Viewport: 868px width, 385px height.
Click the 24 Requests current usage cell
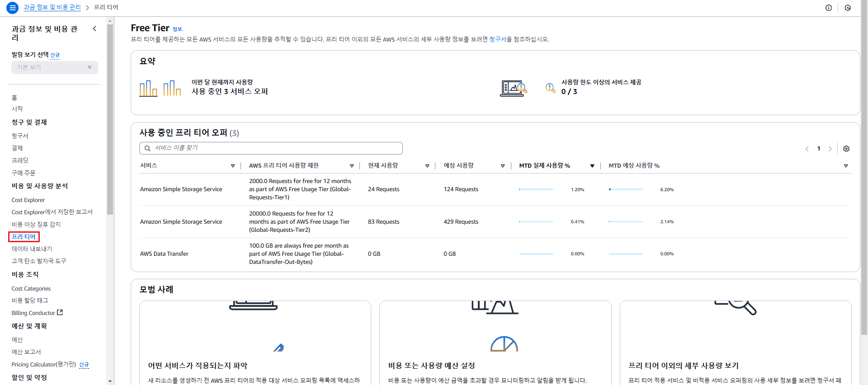pos(383,189)
